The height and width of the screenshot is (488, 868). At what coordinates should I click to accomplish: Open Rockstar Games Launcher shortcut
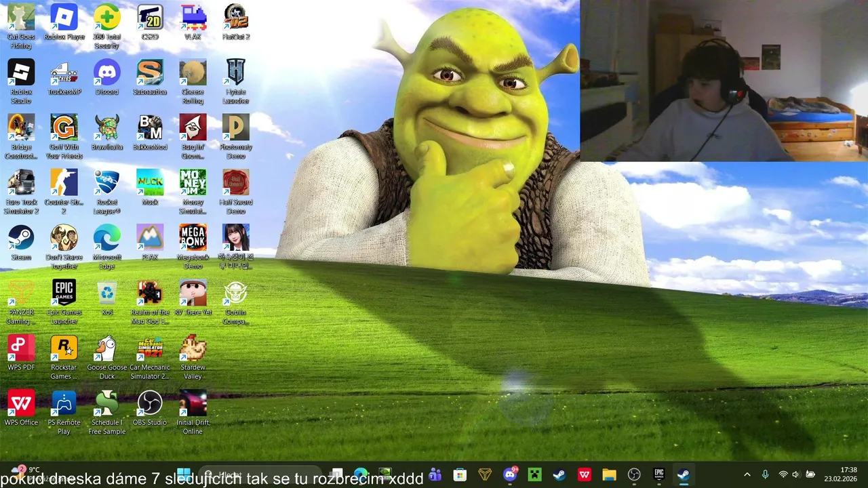(x=64, y=357)
